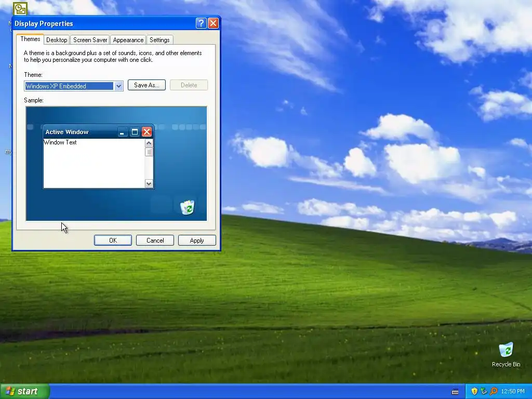Screen dimensions: 532x399
Task: Click the Display Properties title bar text
Action: coord(44,23)
